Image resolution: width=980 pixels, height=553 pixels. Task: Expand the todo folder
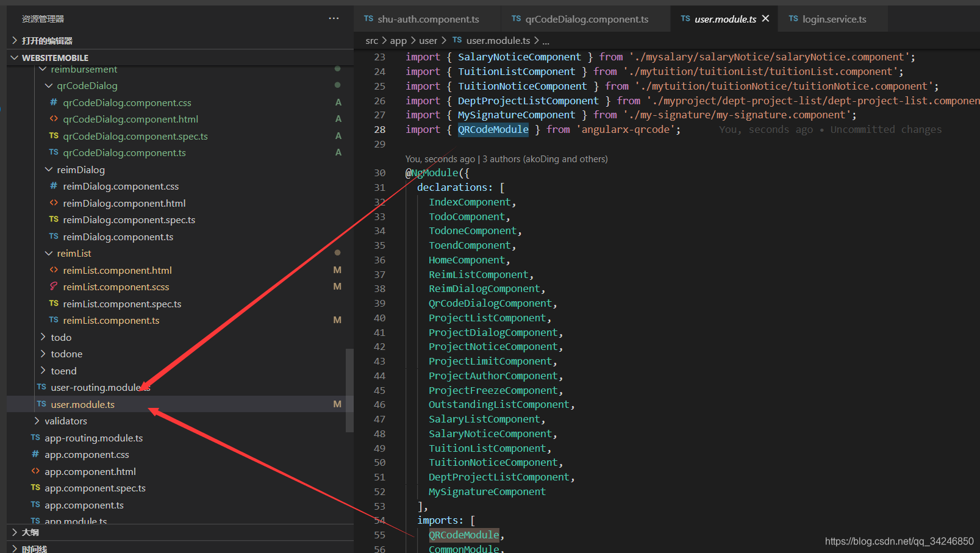tap(61, 337)
